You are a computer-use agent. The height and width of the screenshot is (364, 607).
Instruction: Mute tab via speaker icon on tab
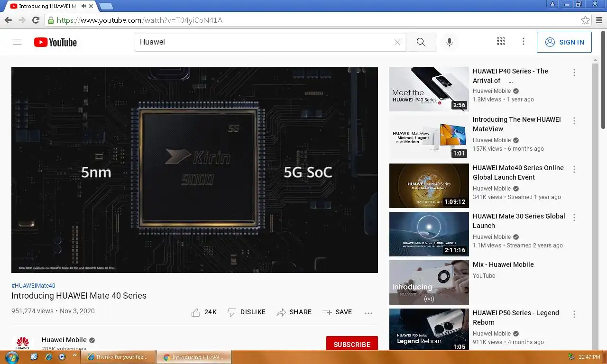83,6
